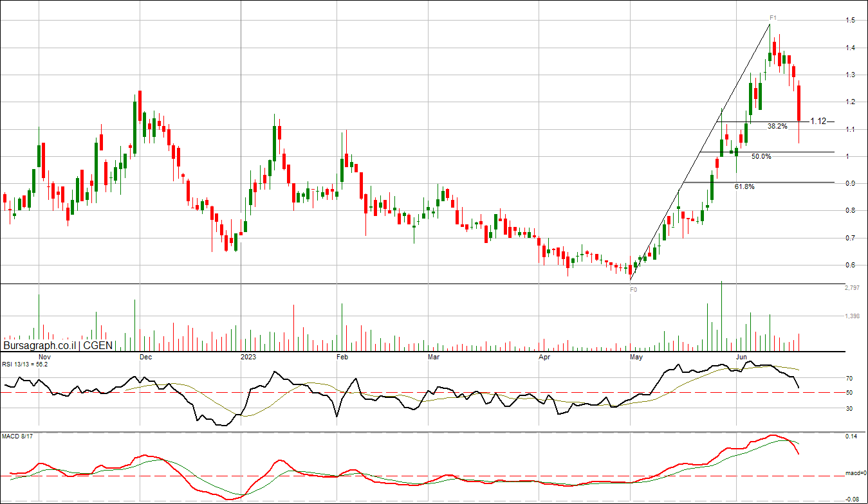Select the 2023 year marker on timeline

(248, 356)
